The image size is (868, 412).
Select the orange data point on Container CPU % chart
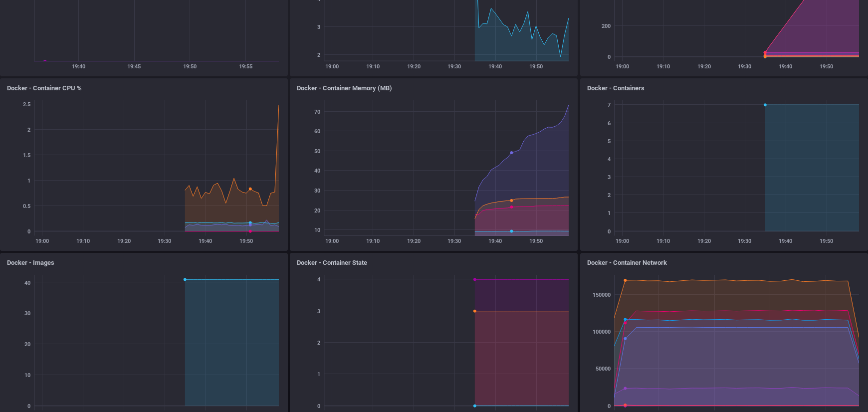pos(250,189)
